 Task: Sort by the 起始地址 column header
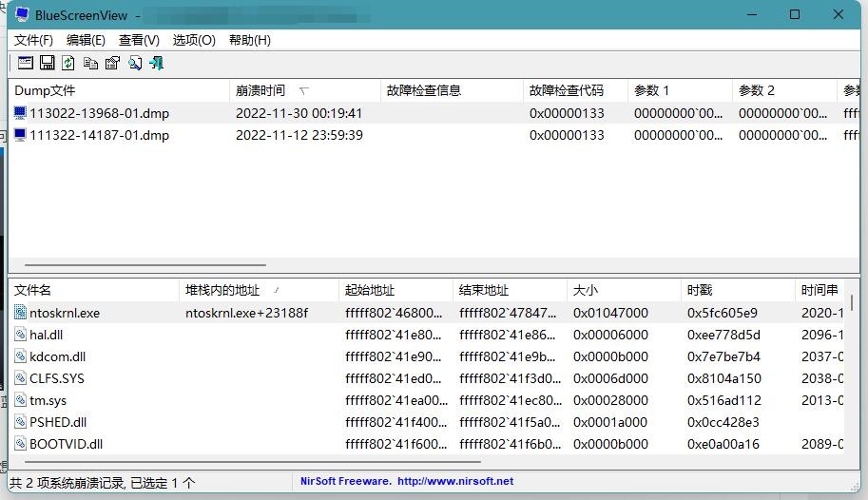(395, 290)
